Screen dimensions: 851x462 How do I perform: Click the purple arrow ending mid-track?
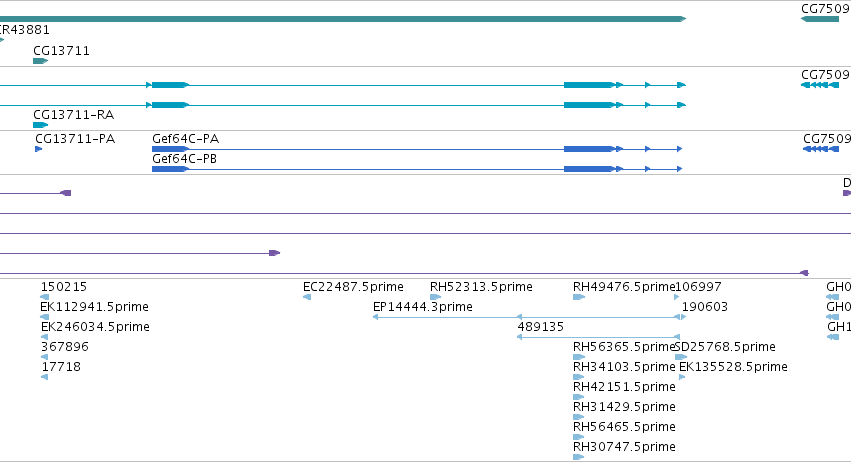click(x=140, y=253)
